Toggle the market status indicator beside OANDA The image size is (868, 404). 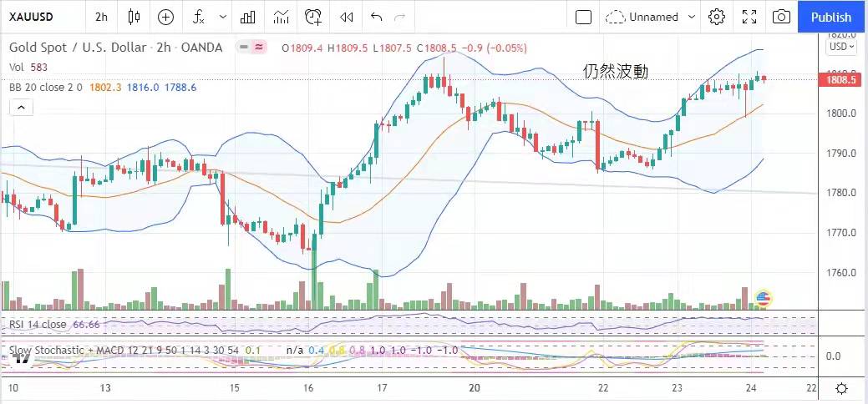(251, 48)
